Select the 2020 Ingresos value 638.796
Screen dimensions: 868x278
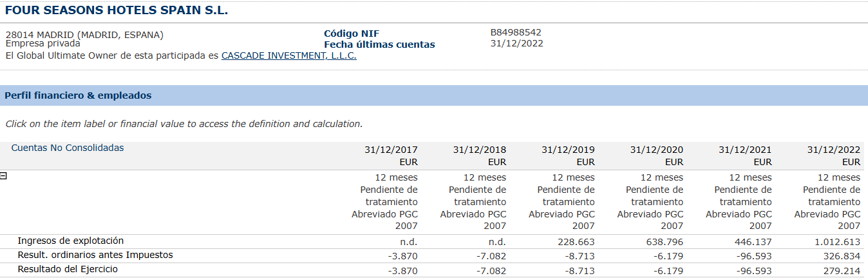point(666,242)
